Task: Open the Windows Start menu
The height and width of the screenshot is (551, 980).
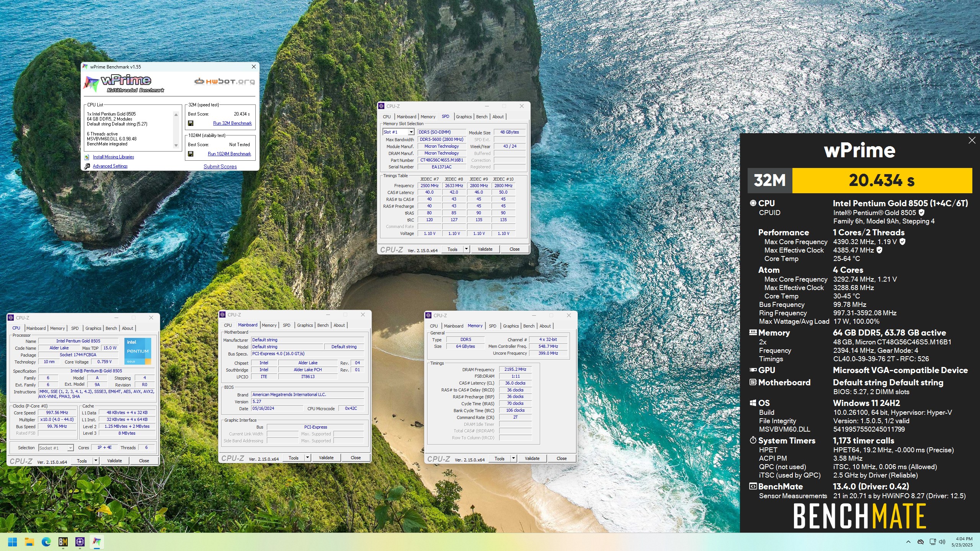Action: tap(13, 542)
